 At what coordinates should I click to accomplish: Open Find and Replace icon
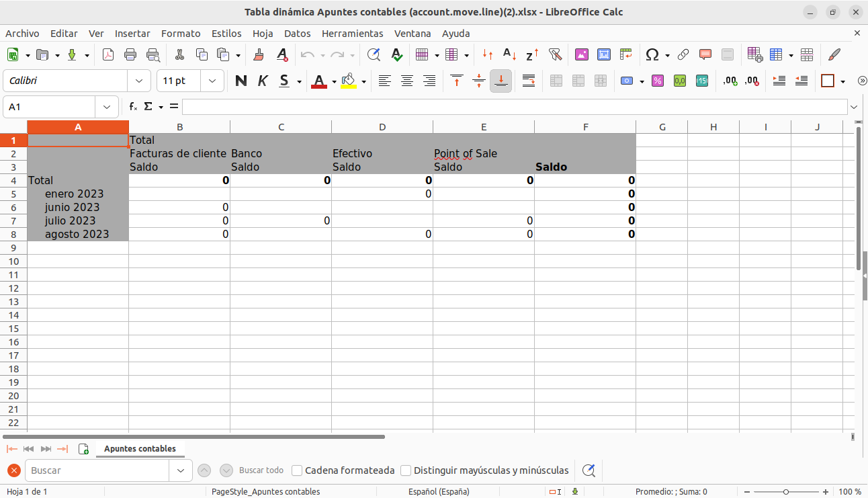click(x=374, y=55)
